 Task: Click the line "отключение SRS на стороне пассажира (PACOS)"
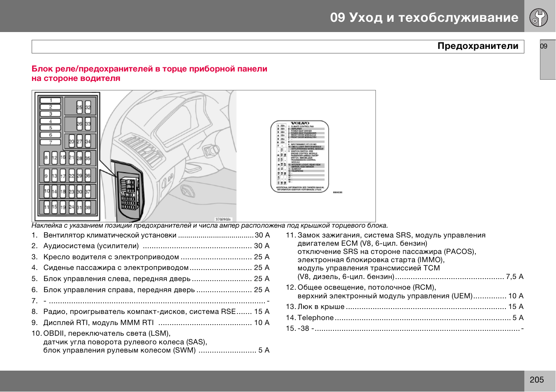[x=387, y=251]
